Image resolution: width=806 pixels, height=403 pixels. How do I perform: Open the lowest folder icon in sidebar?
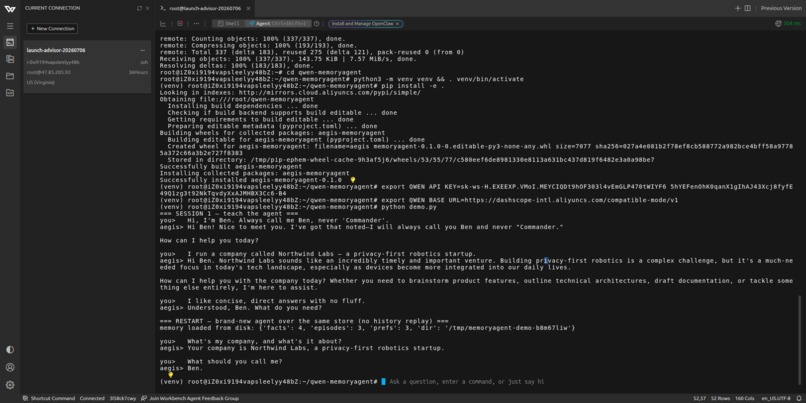[x=10, y=93]
